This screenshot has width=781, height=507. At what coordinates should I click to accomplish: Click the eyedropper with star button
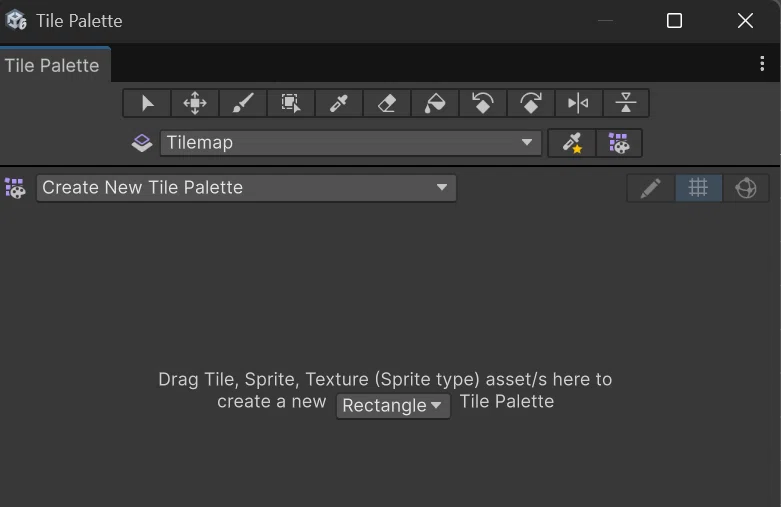pos(572,143)
